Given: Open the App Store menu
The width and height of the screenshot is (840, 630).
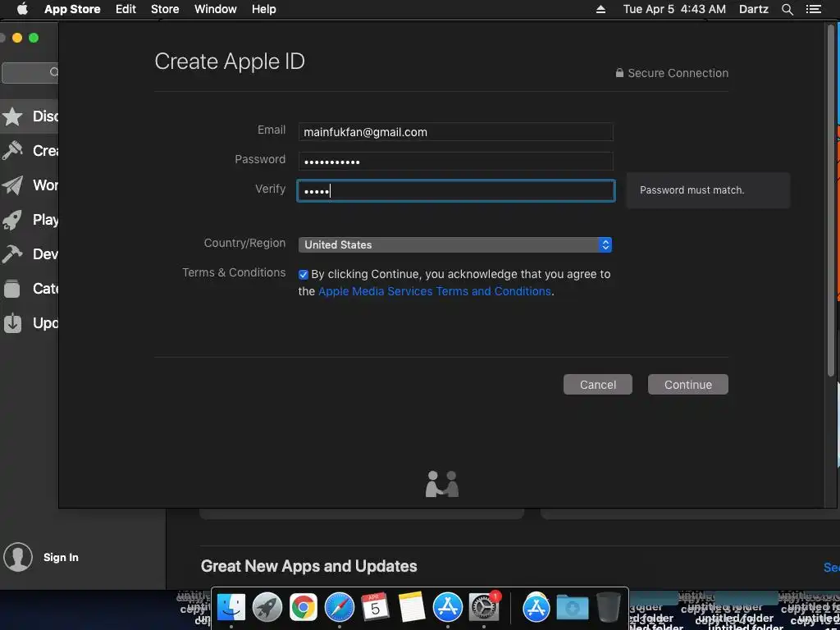Looking at the screenshot, I should [x=72, y=9].
